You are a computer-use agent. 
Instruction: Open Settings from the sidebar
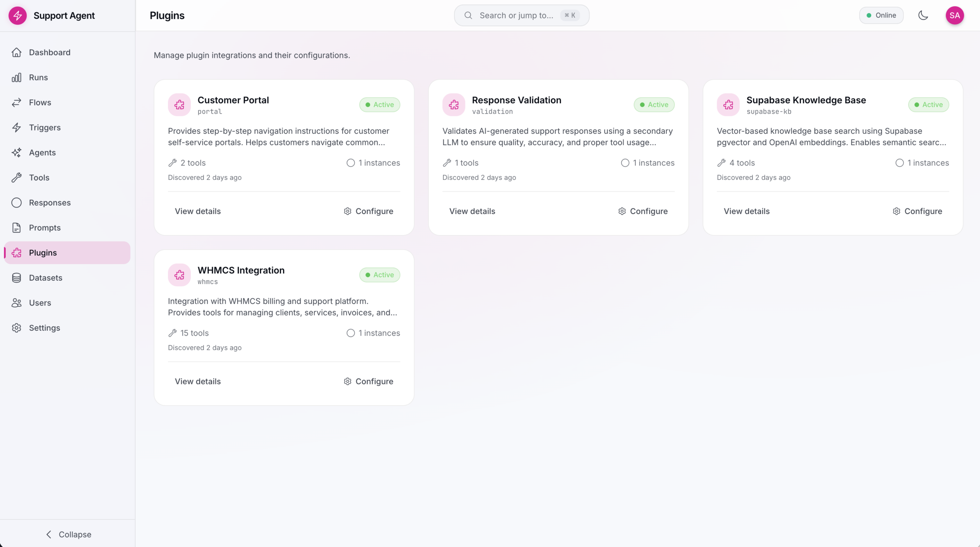click(x=67, y=328)
